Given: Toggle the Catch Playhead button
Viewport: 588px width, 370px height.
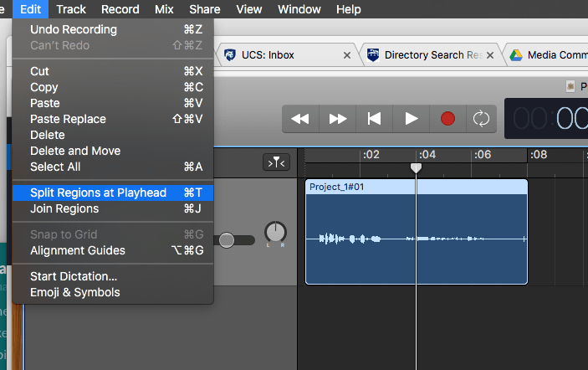Looking at the screenshot, I should click(276, 162).
